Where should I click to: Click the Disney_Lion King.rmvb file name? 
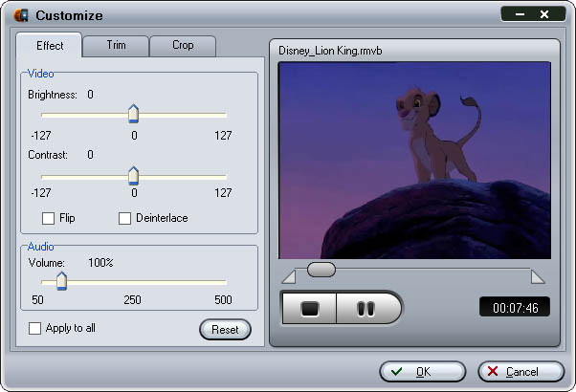(x=330, y=51)
